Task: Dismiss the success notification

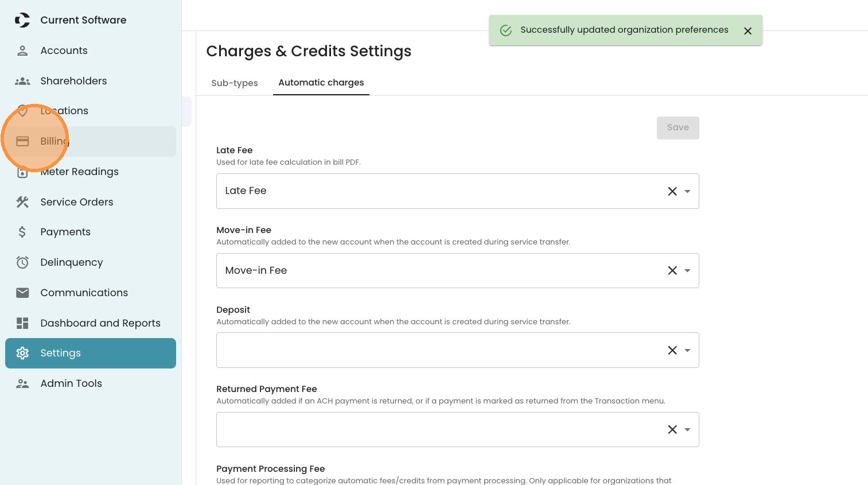Action: [x=748, y=31]
